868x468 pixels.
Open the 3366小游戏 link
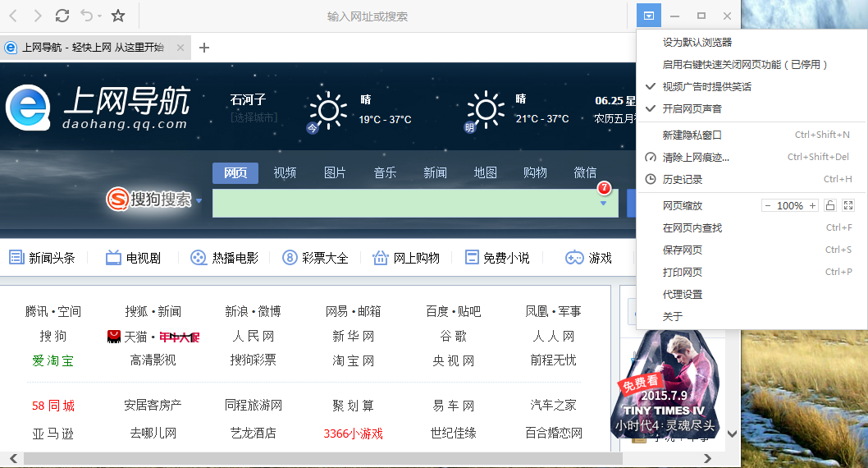pyautogui.click(x=353, y=434)
